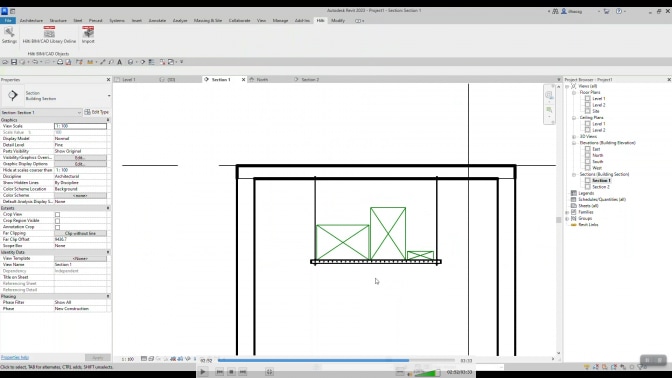Toggle Annotation Crop checkbox
672x378 pixels.
click(x=57, y=227)
